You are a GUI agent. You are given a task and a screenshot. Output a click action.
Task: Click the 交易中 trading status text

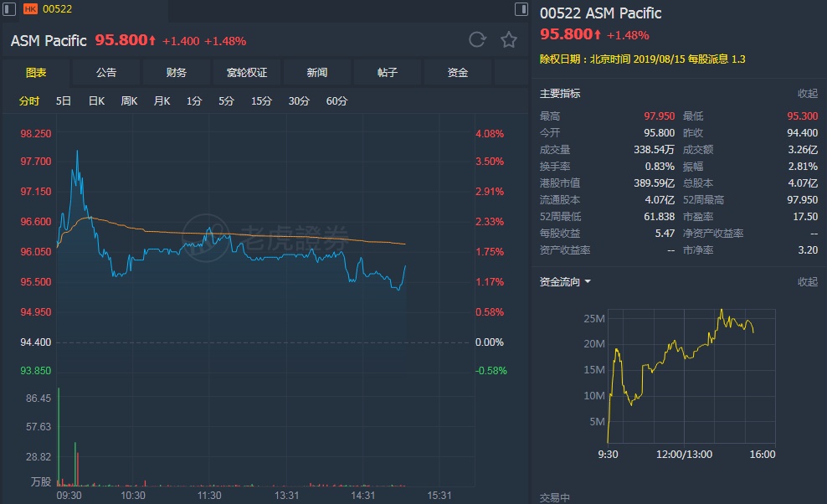[554, 497]
